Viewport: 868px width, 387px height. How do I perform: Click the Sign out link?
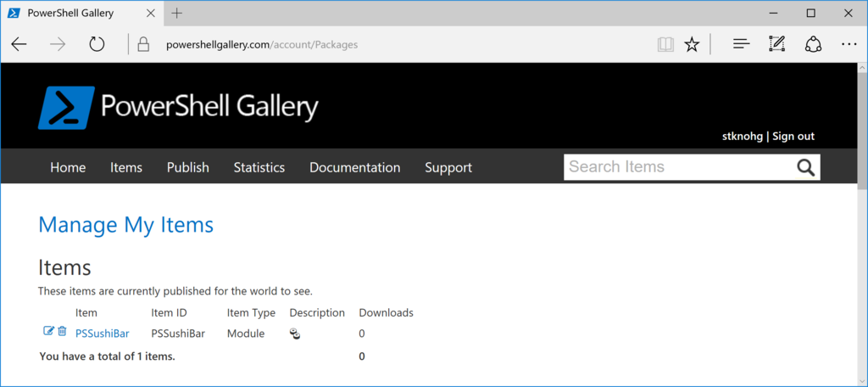tap(793, 137)
